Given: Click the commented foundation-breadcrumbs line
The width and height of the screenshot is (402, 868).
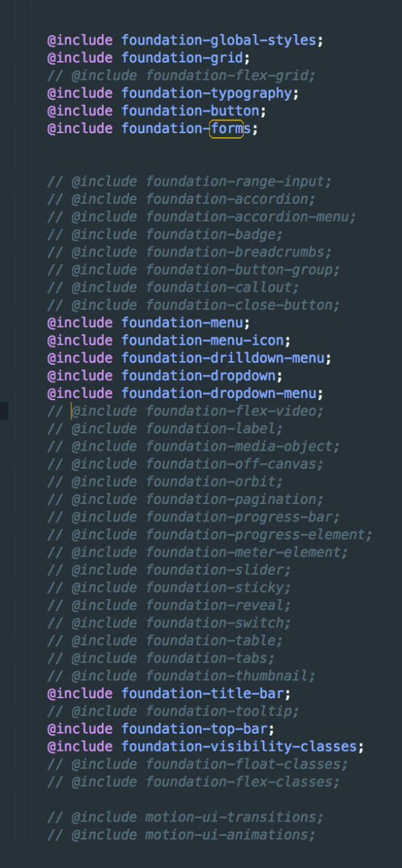Looking at the screenshot, I should click(x=190, y=252).
